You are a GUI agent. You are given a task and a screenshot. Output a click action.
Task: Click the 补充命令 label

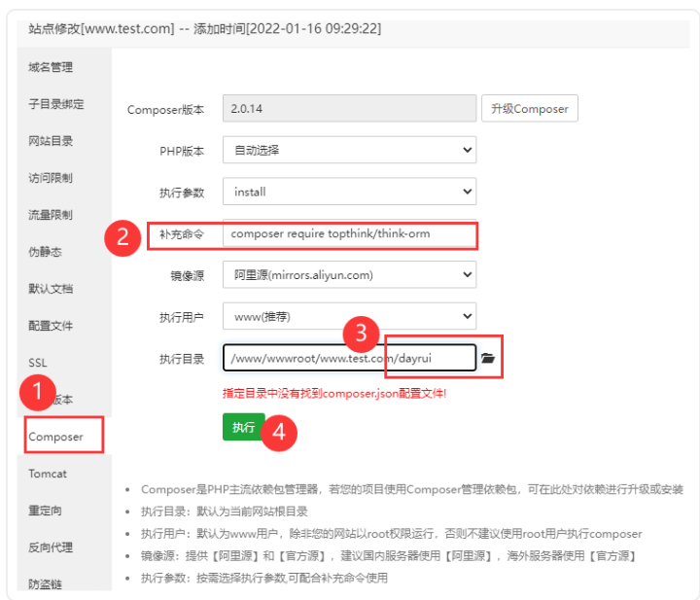coord(182,234)
